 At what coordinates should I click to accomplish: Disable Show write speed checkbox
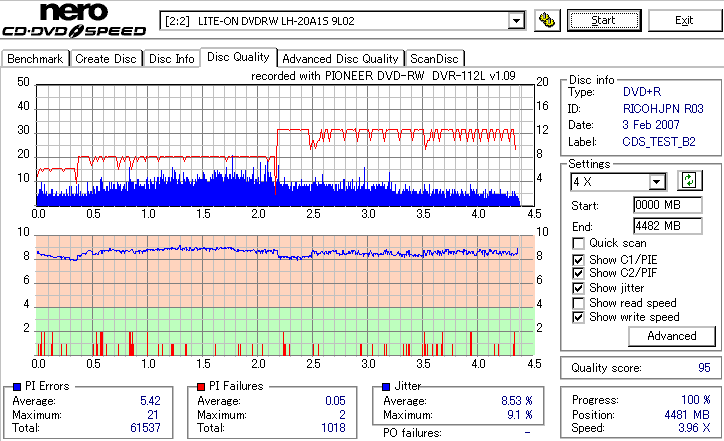578,318
